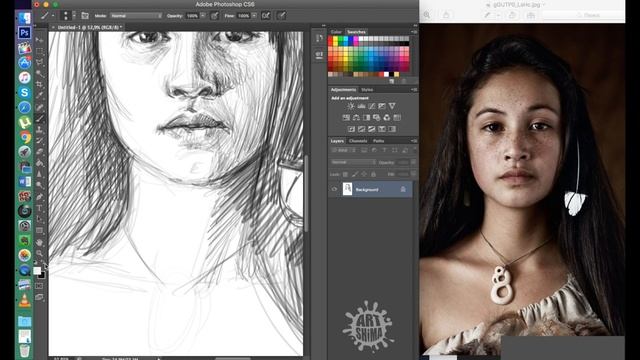
Task: Select the Clone Stamp tool
Action: tap(40, 130)
